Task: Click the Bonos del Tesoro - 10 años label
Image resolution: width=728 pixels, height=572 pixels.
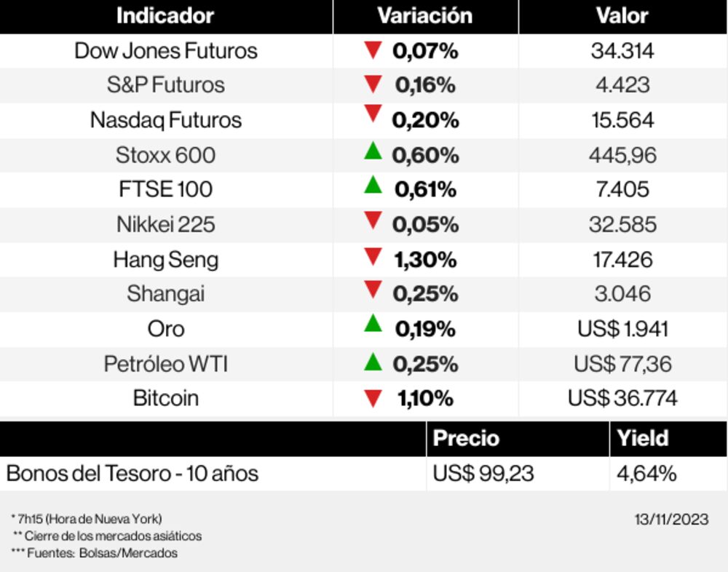Action: [x=132, y=474]
